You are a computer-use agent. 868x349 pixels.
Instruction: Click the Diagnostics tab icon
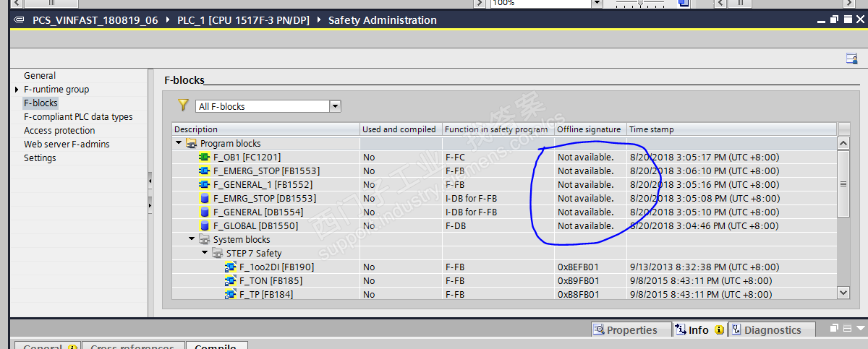click(736, 329)
